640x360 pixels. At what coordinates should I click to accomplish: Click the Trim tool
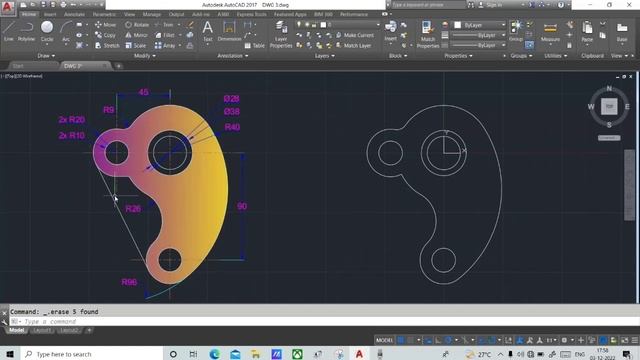164,25
